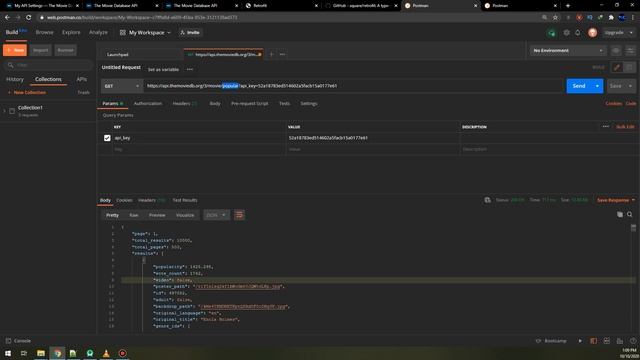Switch to the request Body tab
This screenshot has width=640, height=360.
215,104
